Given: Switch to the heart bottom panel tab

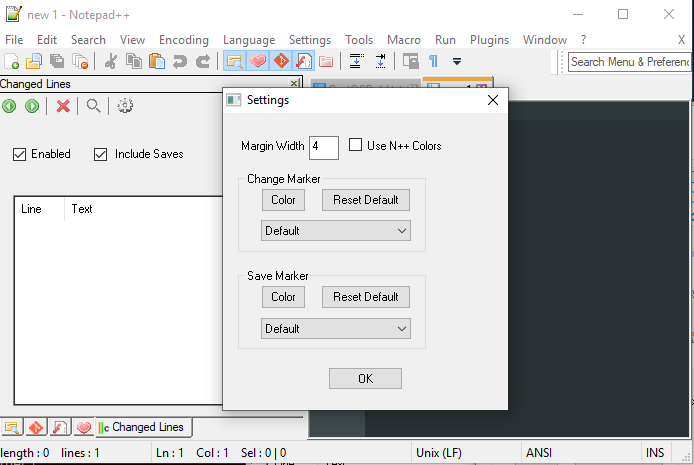Looking at the screenshot, I should pyautogui.click(x=84, y=427).
